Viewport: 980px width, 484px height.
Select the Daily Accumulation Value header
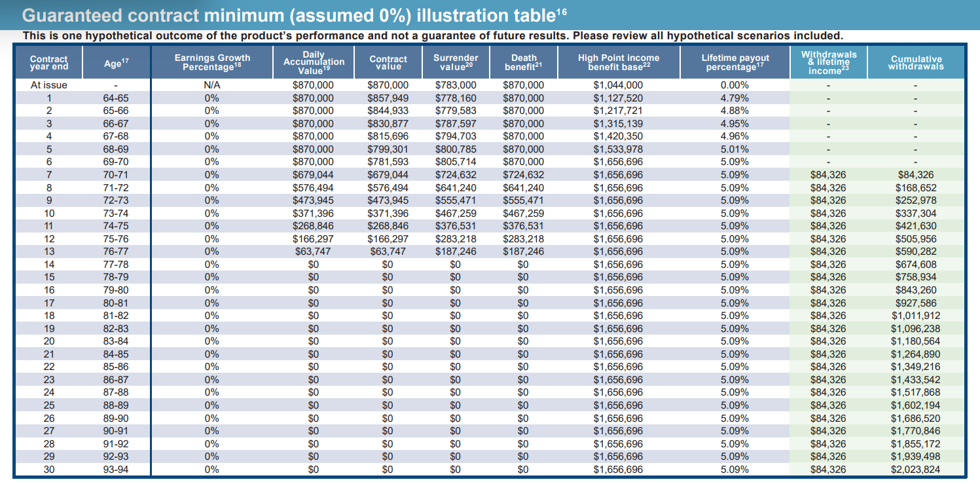(x=313, y=62)
